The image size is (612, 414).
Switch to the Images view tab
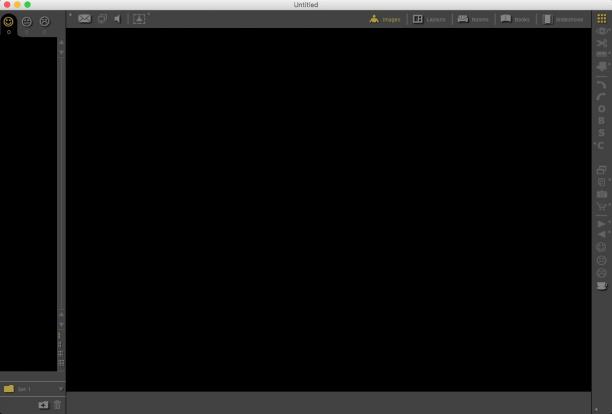tap(385, 19)
